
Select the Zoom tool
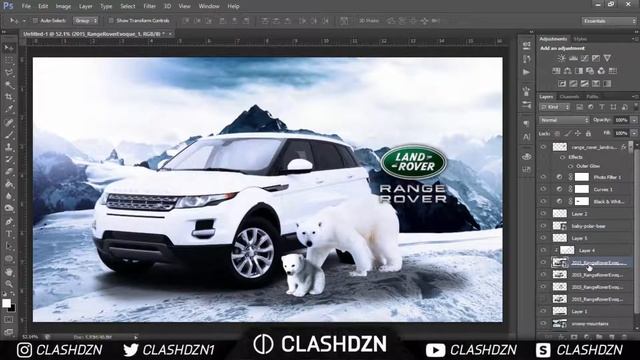[9, 284]
